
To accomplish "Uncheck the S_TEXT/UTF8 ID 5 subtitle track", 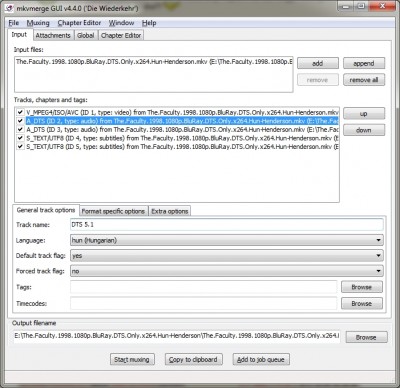I will [x=20, y=147].
